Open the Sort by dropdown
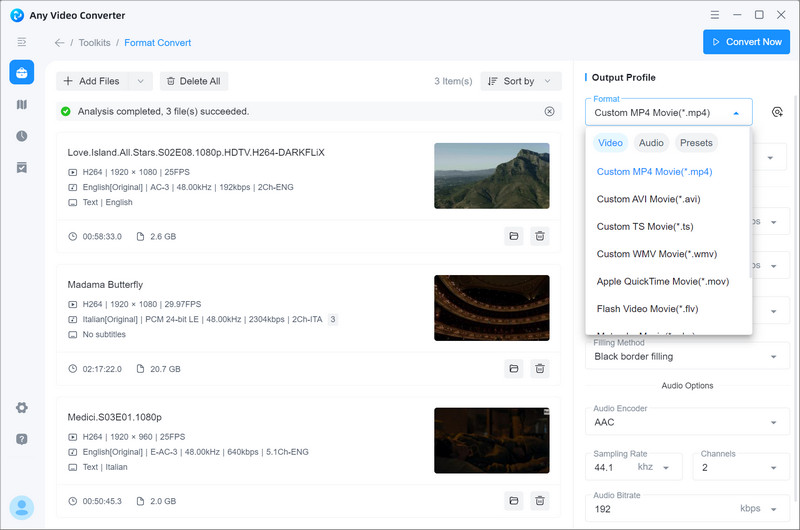Viewport: 800px width, 530px height. point(520,81)
